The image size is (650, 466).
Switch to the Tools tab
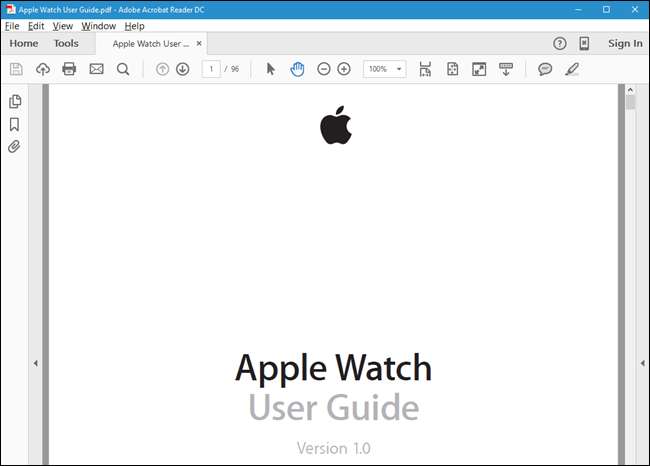tap(66, 43)
